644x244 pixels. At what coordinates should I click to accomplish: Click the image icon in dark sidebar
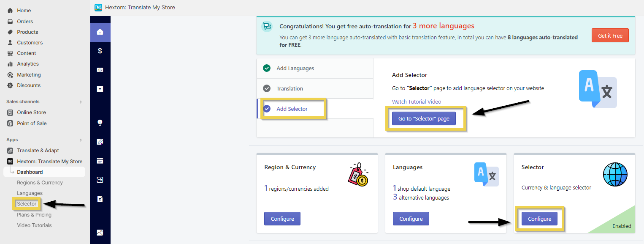click(100, 233)
